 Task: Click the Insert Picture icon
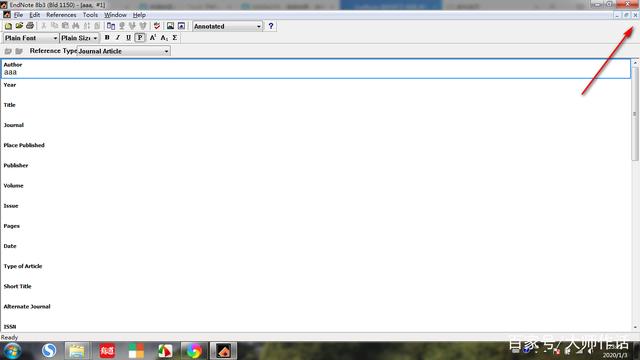tap(170, 26)
